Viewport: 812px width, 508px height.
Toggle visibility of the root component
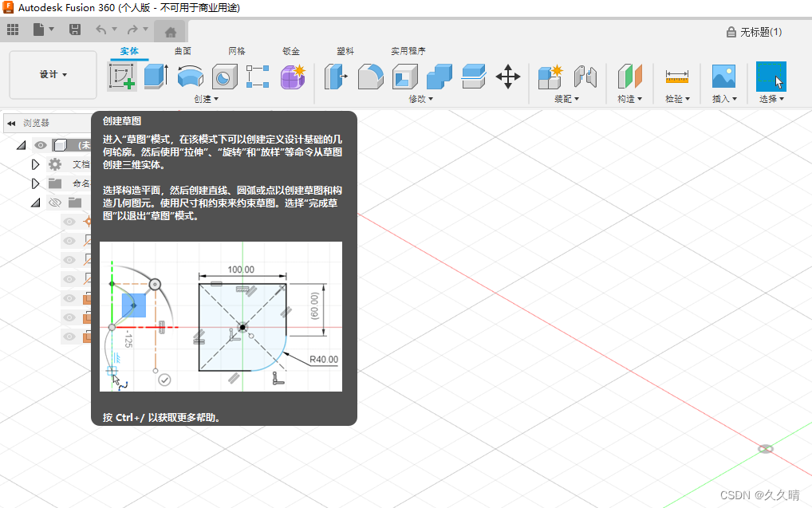pos(41,145)
